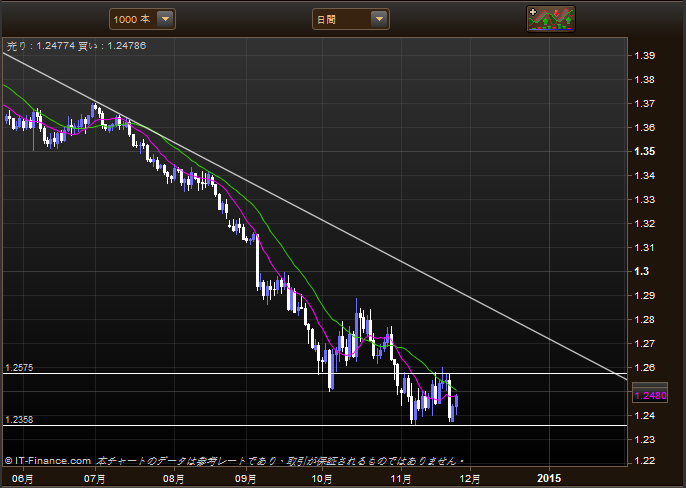Open the add indicator chart icon

(550, 19)
